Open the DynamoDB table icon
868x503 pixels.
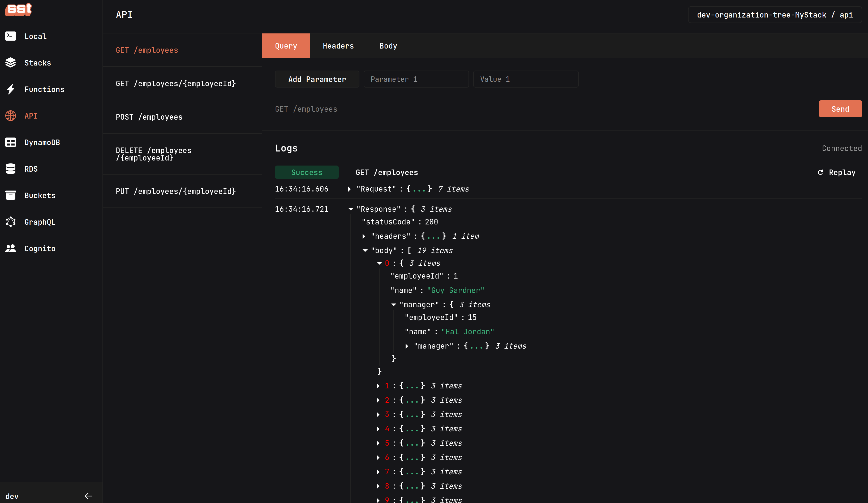coord(11,142)
